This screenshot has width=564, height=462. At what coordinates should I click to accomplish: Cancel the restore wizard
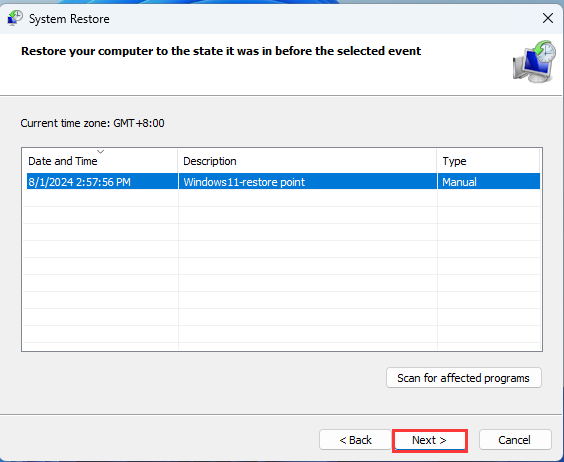point(515,440)
